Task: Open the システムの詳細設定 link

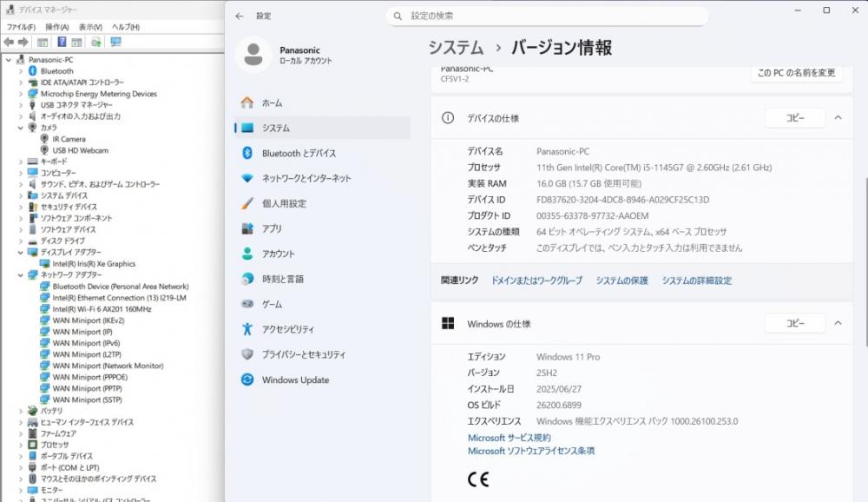Action: (696, 281)
